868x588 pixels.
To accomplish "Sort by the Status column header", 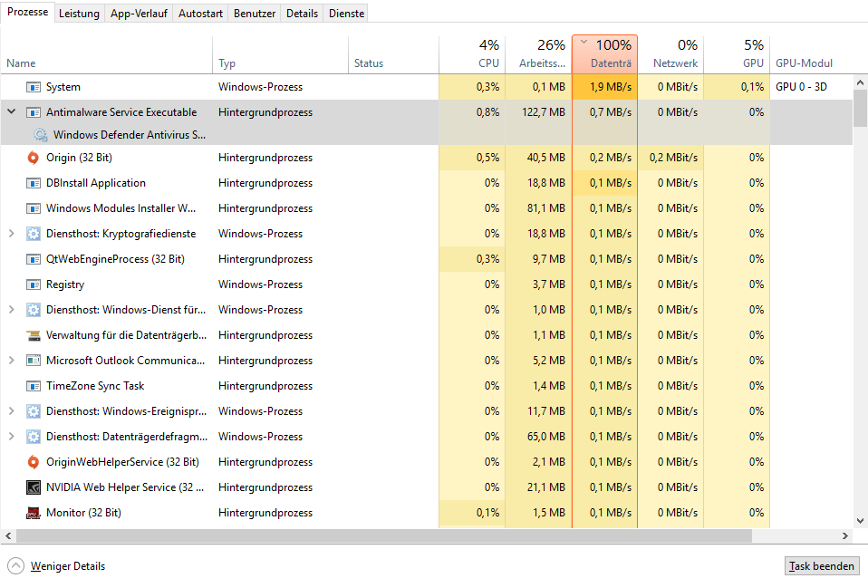I will pos(393,54).
